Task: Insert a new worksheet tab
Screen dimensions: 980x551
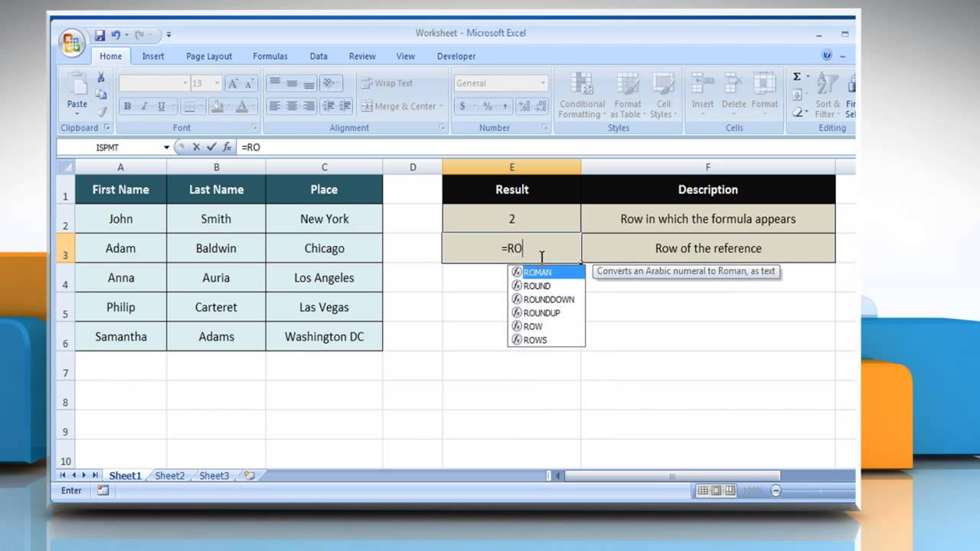Action: 249,475
